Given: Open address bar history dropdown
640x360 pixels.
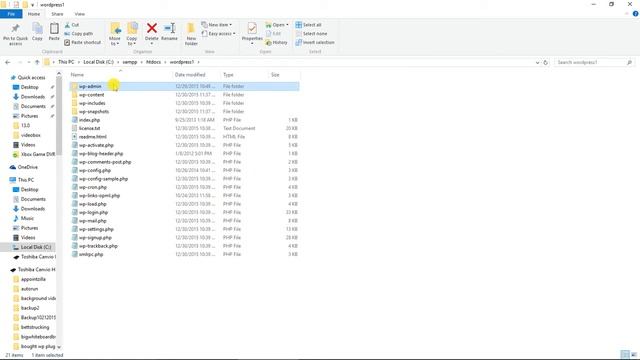Looking at the screenshot, I should pos(537,62).
